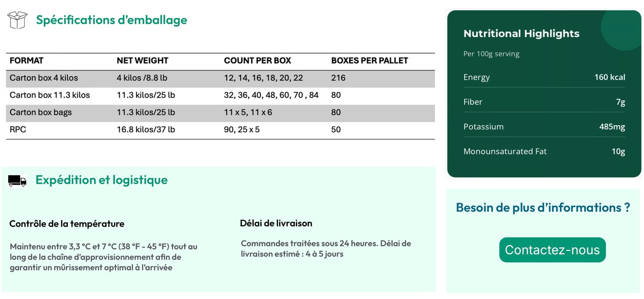
Task: Click the Expédition et logistique heading
Action: click(102, 180)
